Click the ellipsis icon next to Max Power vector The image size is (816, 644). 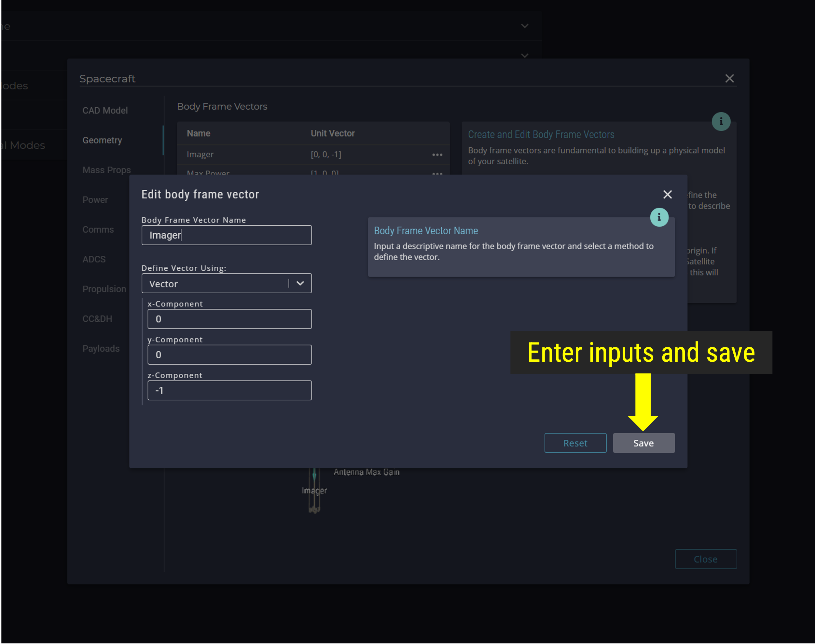(436, 173)
